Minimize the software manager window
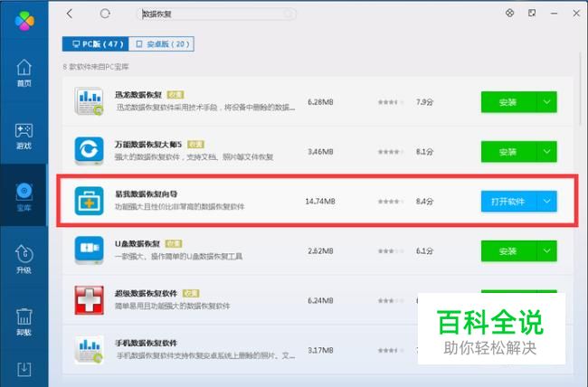The width and height of the screenshot is (588, 387). click(554, 14)
